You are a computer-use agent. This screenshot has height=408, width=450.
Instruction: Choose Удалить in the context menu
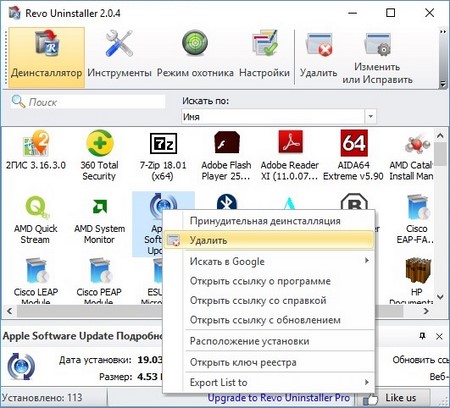[x=269, y=240]
